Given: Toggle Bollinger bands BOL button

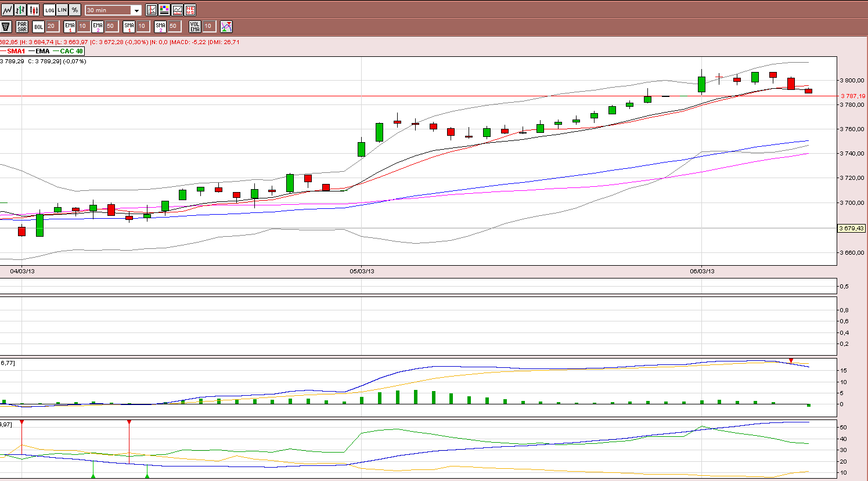Looking at the screenshot, I should pyautogui.click(x=38, y=27).
